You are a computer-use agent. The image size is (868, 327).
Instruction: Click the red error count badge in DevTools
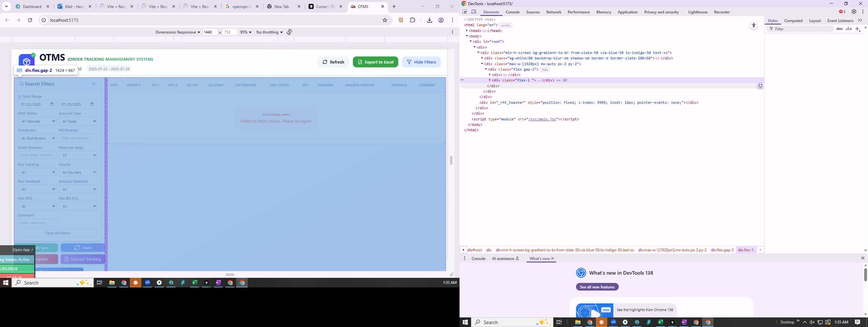842,12
